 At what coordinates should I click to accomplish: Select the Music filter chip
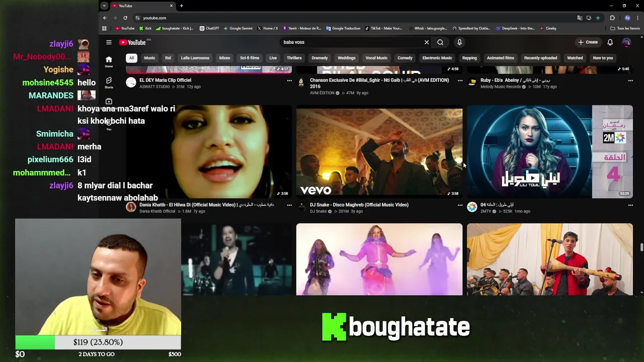click(x=149, y=58)
